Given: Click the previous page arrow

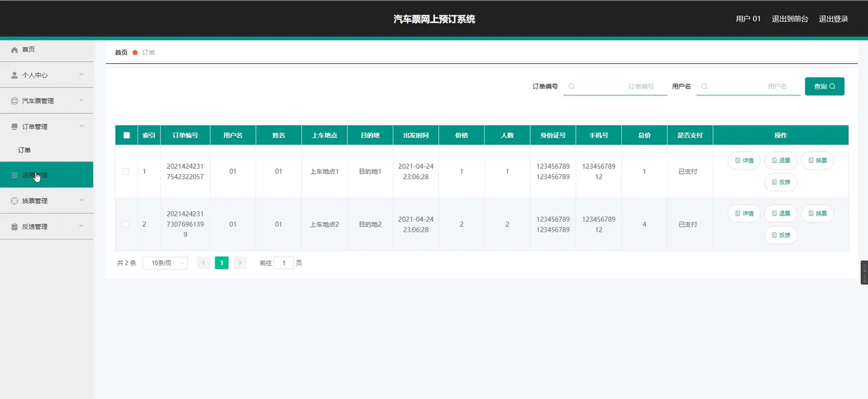Looking at the screenshot, I should pyautogui.click(x=203, y=263).
